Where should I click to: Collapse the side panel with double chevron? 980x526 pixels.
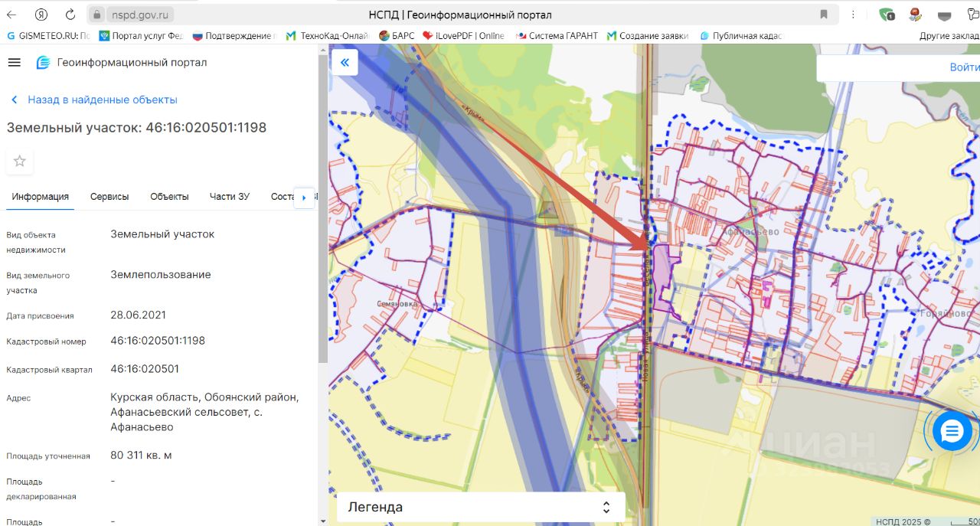[x=345, y=62]
